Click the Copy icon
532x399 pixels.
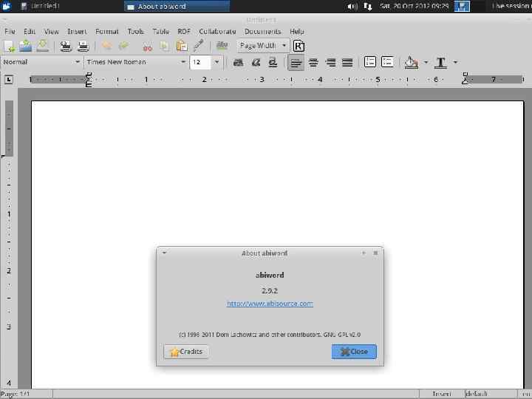(x=165, y=46)
